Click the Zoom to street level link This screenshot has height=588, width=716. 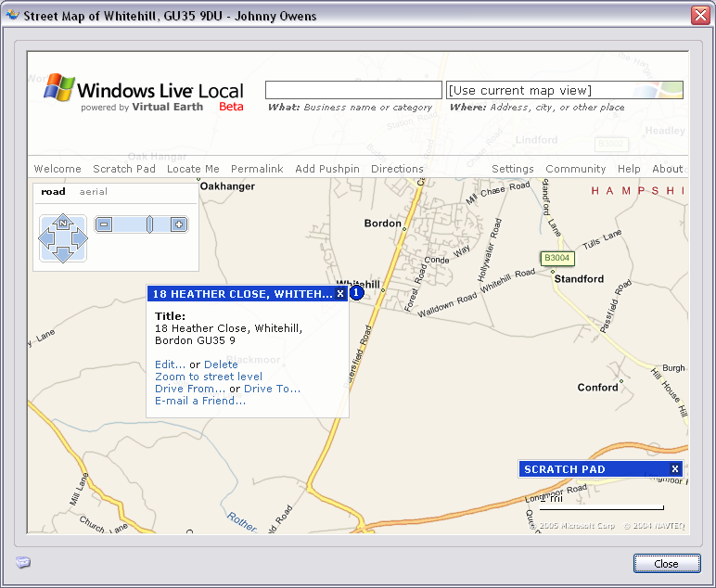coord(209,377)
